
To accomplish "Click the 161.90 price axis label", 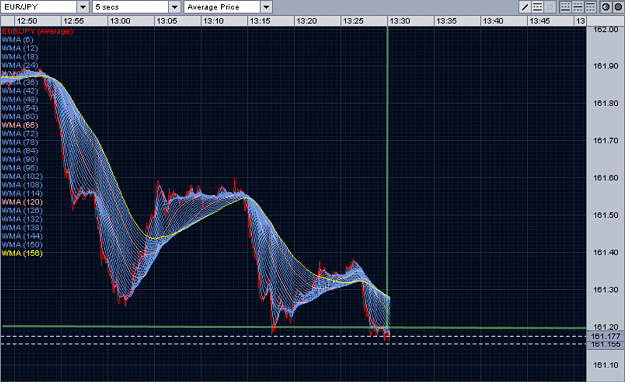I will coord(605,66).
